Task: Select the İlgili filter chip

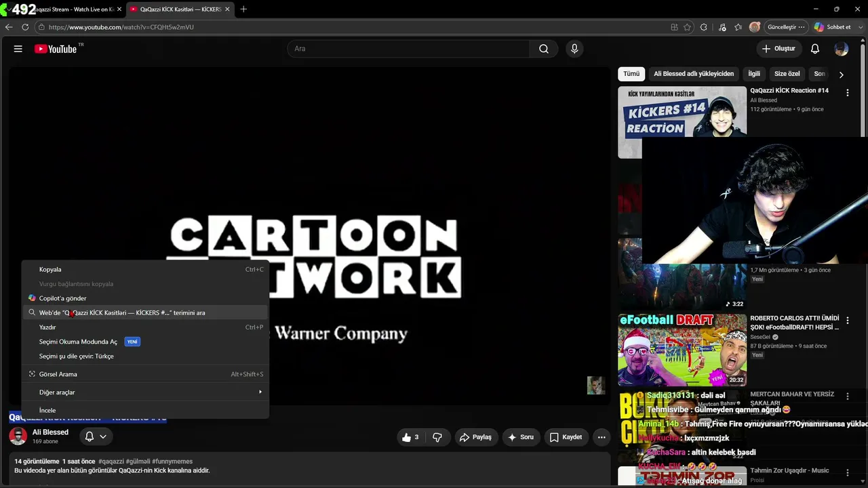Action: tap(754, 74)
